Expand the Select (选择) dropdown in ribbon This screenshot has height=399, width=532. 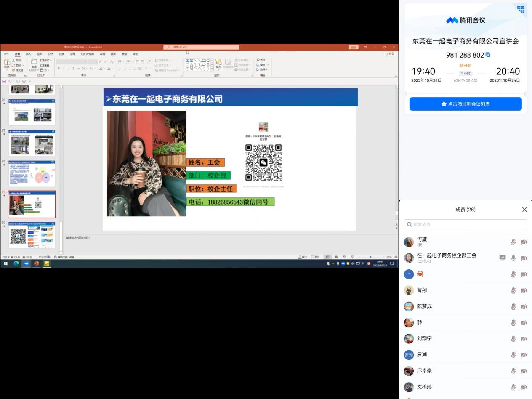pos(263,69)
